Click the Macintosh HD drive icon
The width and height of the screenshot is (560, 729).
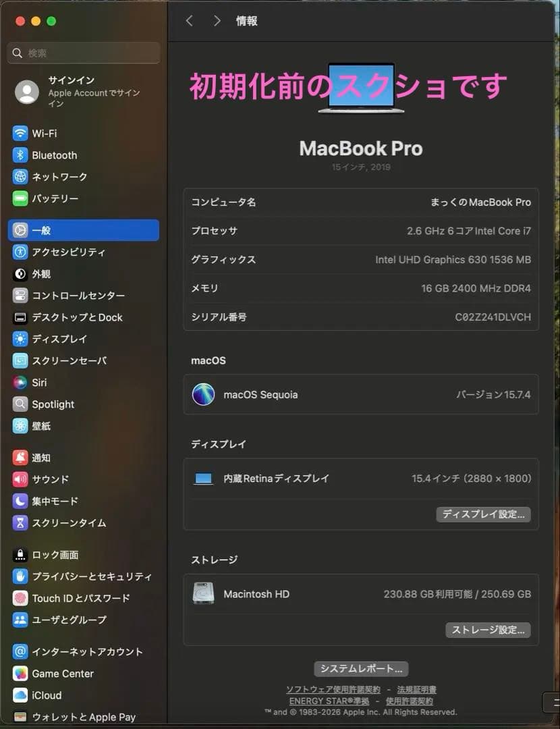coord(203,593)
